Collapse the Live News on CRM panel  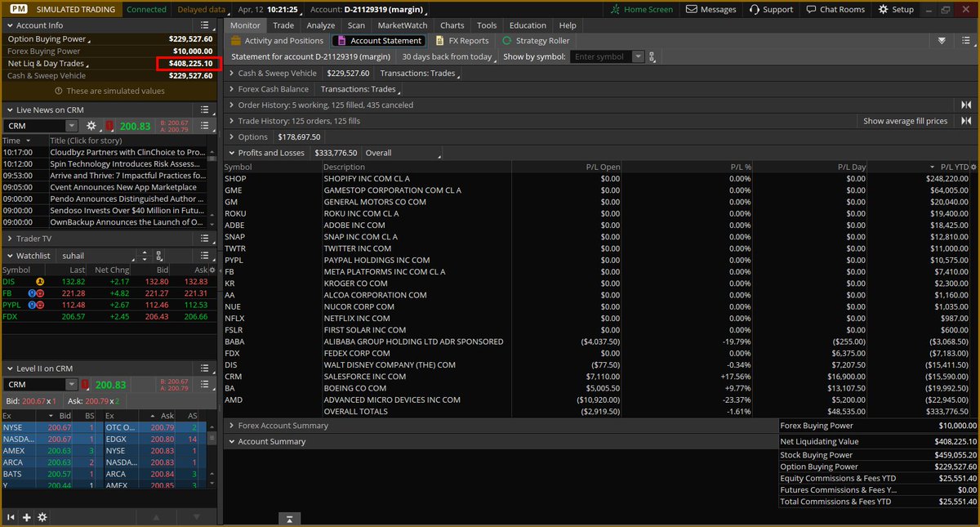tap(10, 109)
